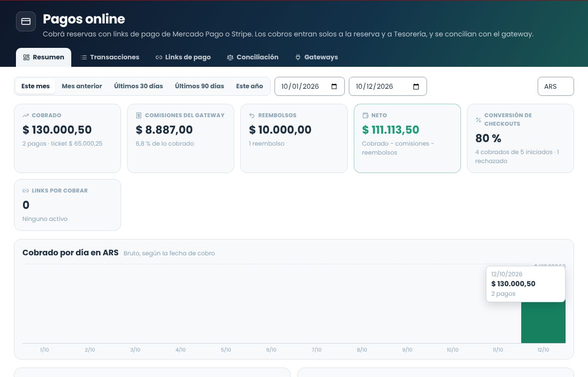Image resolution: width=588 pixels, height=377 pixels.
Task: Open the Gateways tab
Action: point(317,57)
